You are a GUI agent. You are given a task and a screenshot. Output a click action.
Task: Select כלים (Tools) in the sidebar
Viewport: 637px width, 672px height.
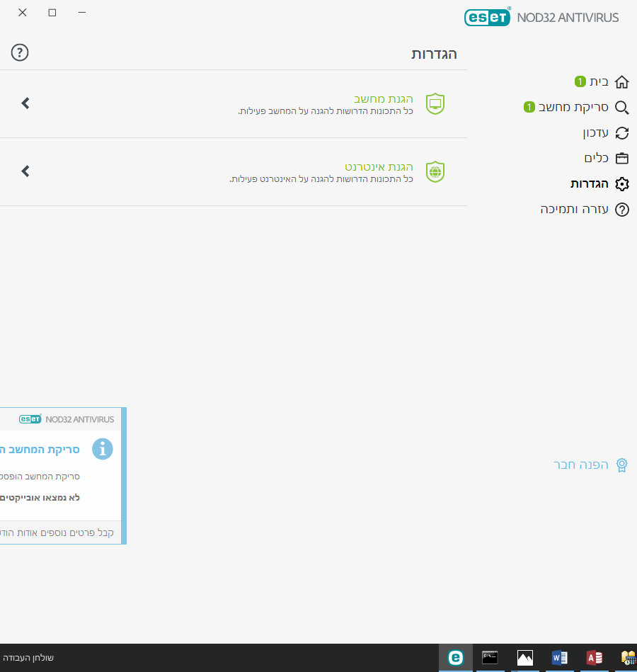coord(607,158)
